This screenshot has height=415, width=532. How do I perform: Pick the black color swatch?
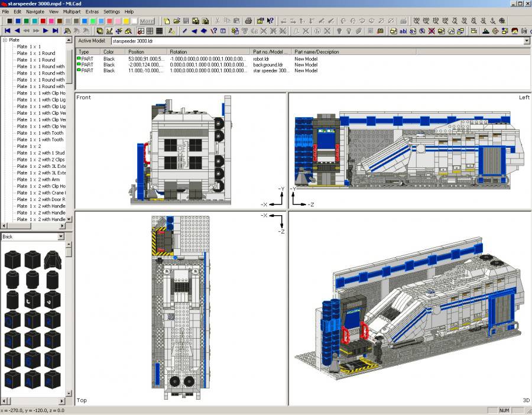coord(10,21)
